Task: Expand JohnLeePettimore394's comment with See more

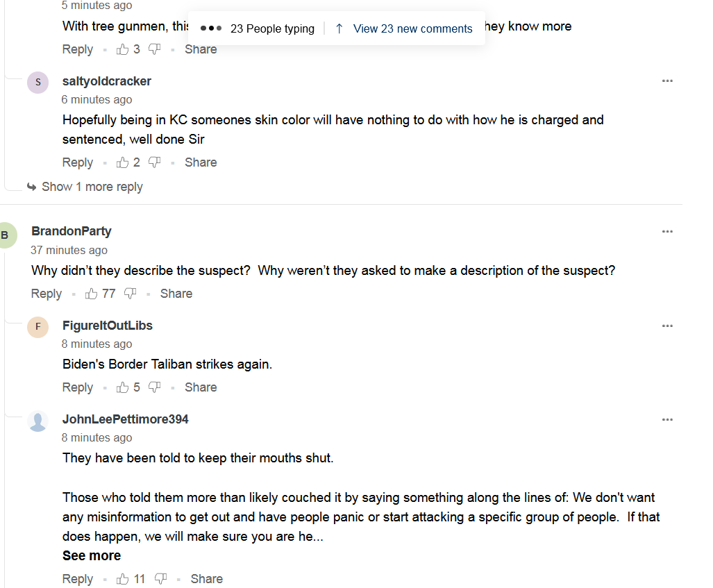Action: coord(92,555)
